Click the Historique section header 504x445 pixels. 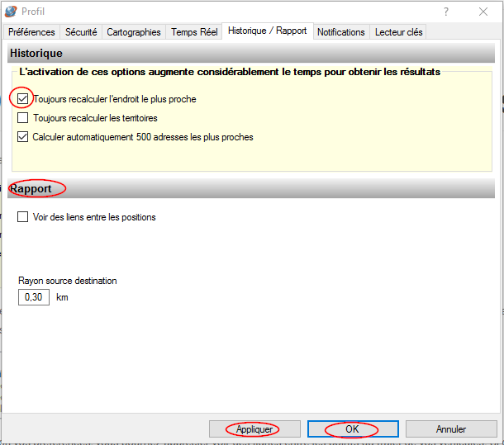coord(36,54)
